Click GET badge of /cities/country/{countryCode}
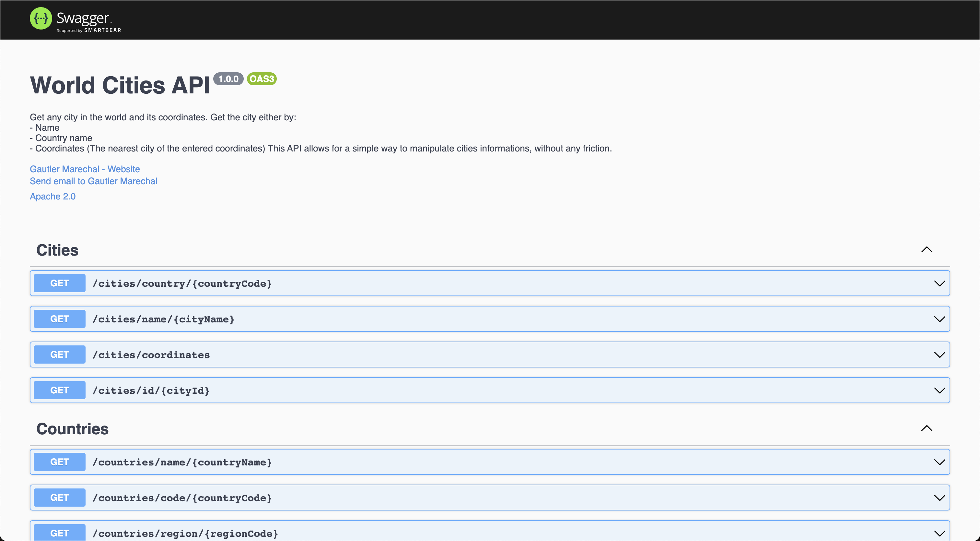 60,283
